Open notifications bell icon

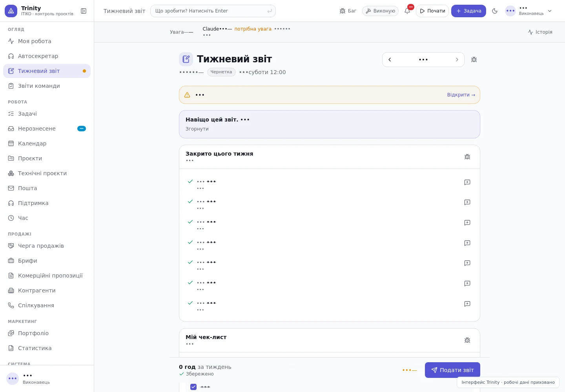coord(407,11)
